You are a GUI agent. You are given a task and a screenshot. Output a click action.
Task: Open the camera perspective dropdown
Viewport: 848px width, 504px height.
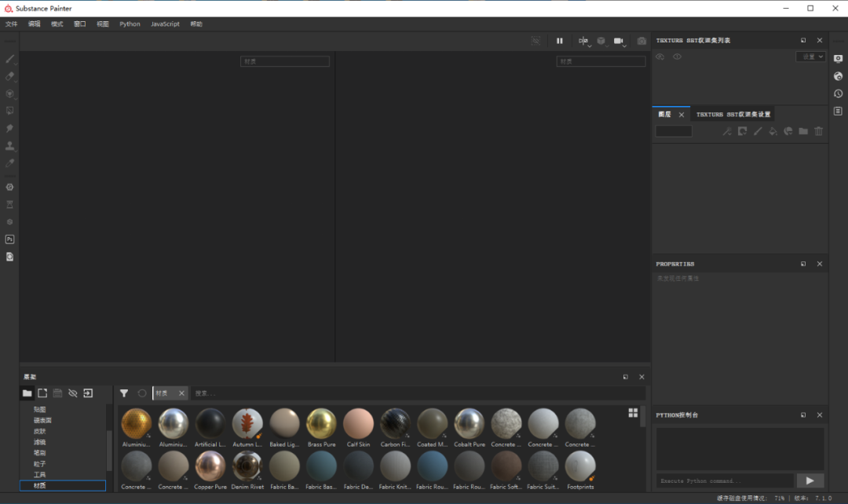pos(620,41)
